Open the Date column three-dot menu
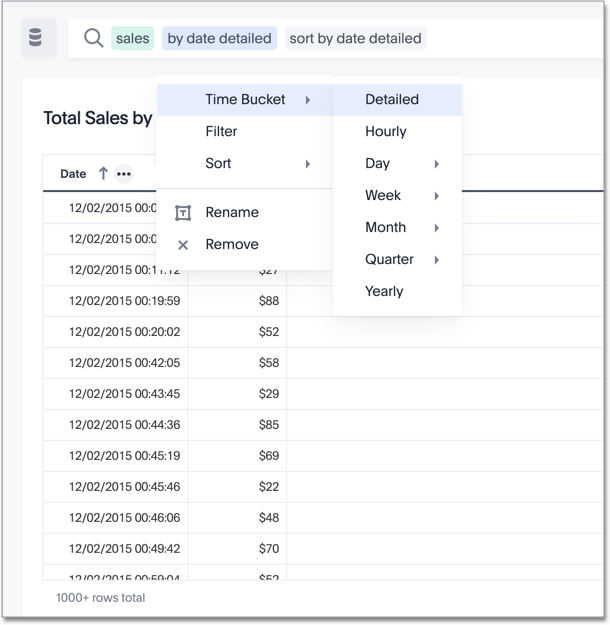The width and height of the screenshot is (610, 625). 123,174
